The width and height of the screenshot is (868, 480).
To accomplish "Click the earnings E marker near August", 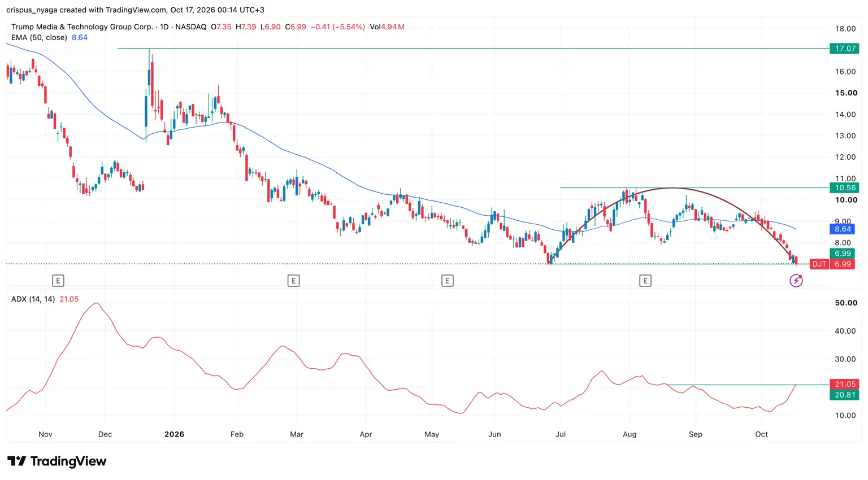I will (645, 281).
